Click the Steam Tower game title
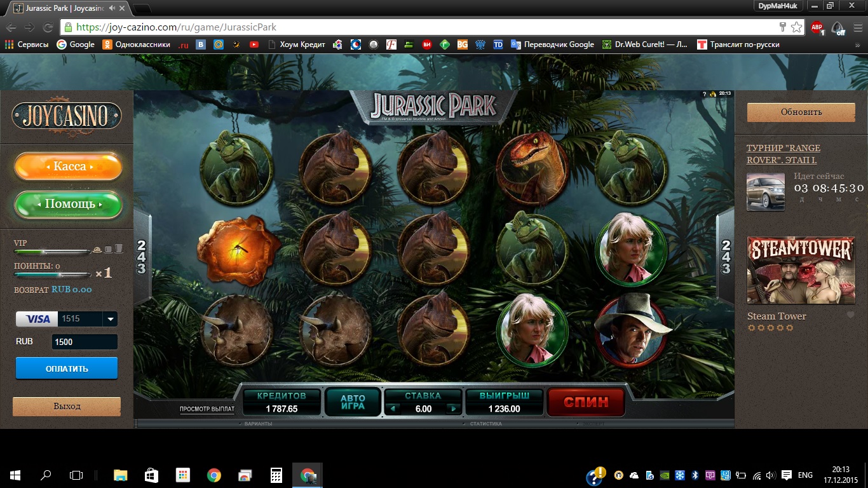 click(x=776, y=316)
